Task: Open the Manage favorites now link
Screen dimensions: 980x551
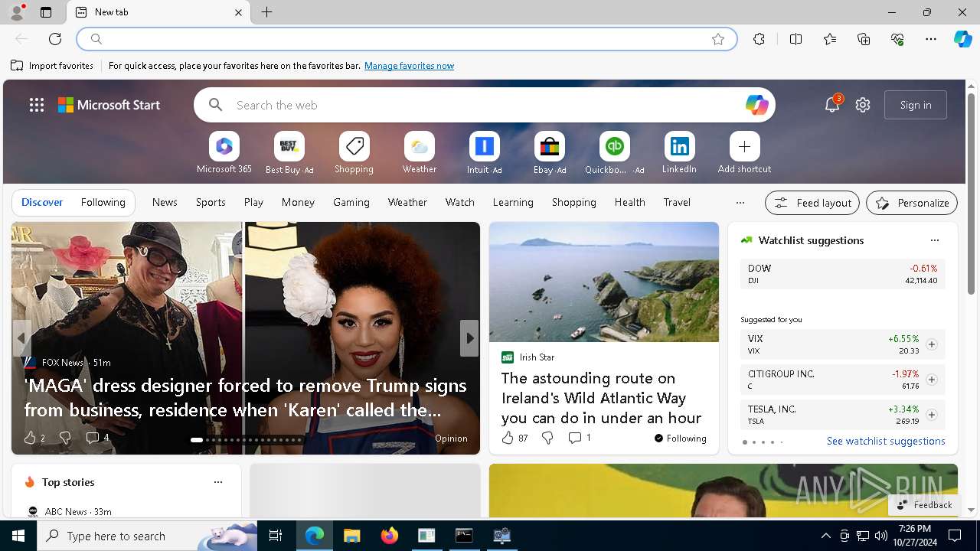Action: point(409,66)
